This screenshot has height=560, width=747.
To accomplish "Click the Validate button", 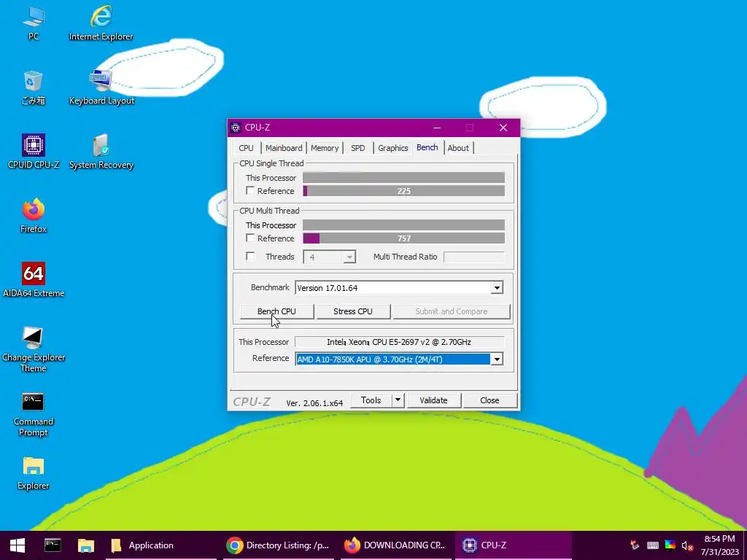I will (433, 400).
